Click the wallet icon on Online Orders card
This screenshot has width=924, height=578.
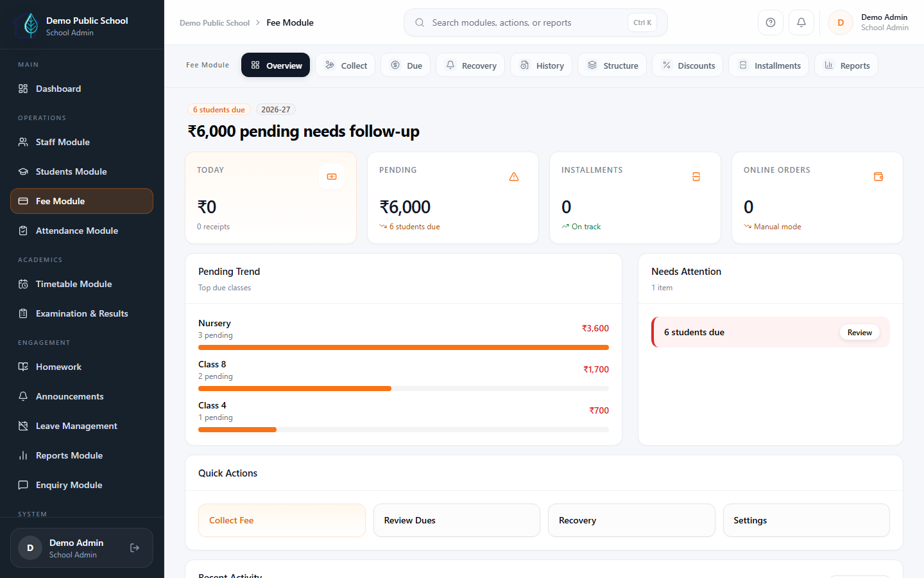click(x=878, y=177)
